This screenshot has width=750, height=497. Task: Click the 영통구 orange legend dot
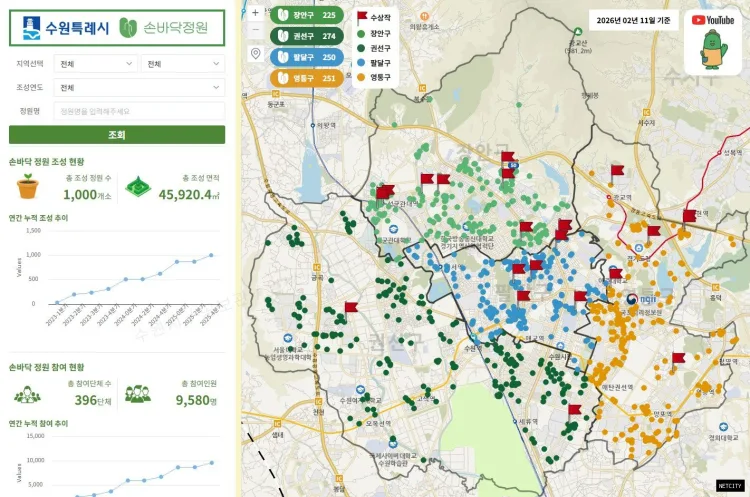[360, 76]
